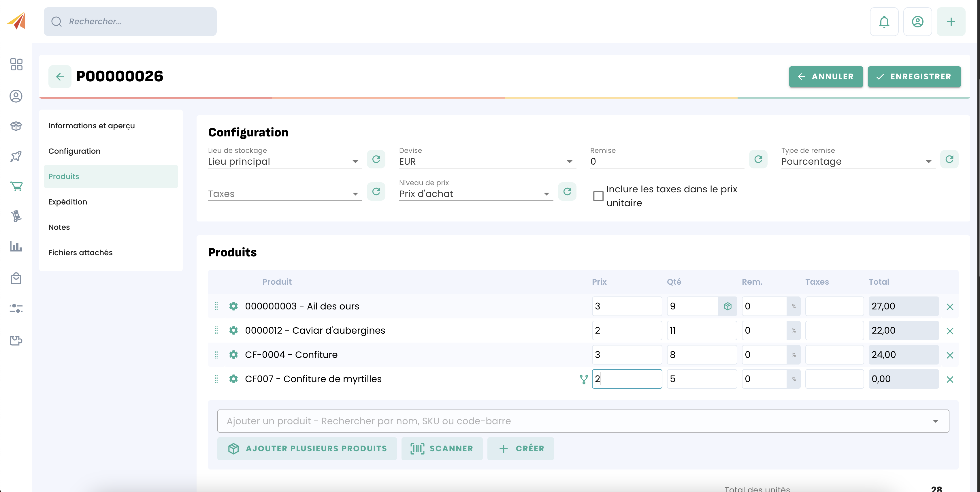Toggle percent discount type for Confiture row

tap(794, 355)
